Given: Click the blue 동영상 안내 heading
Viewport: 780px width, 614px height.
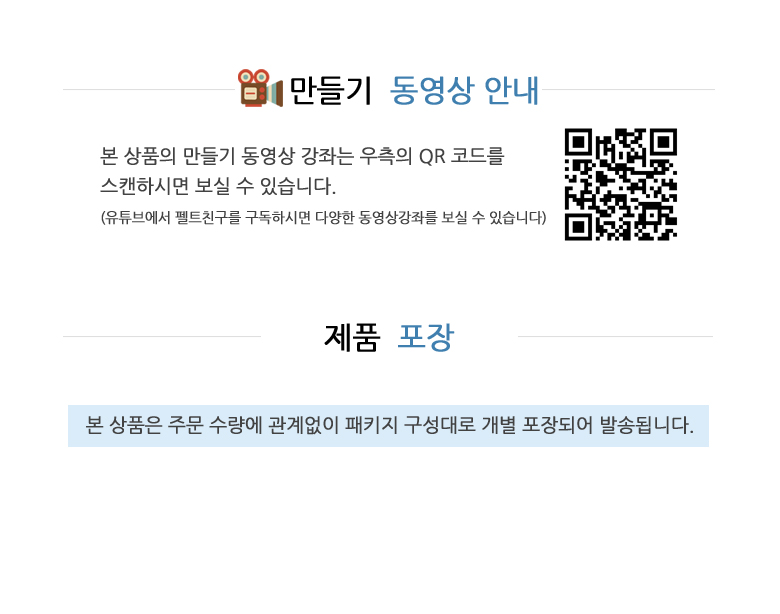Looking at the screenshot, I should click(x=464, y=91).
